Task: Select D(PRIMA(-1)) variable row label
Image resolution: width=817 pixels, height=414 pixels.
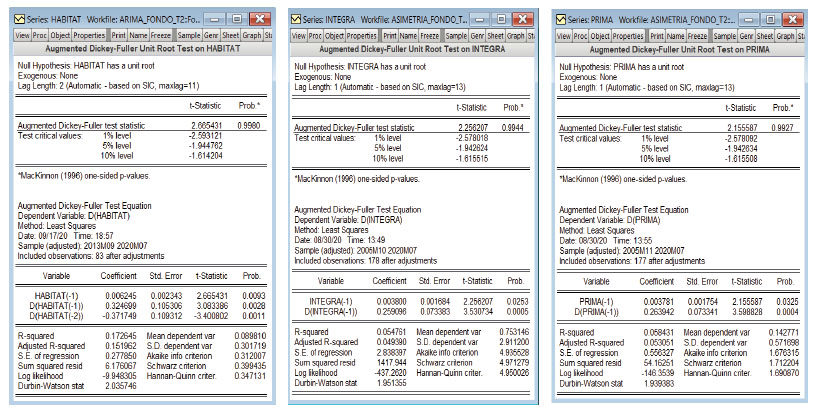Action: pos(597,311)
